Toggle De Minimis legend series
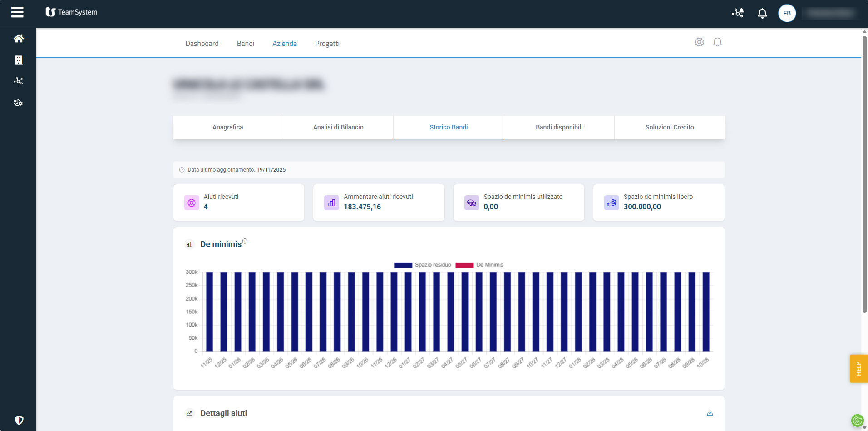This screenshot has width=868, height=431. point(479,265)
